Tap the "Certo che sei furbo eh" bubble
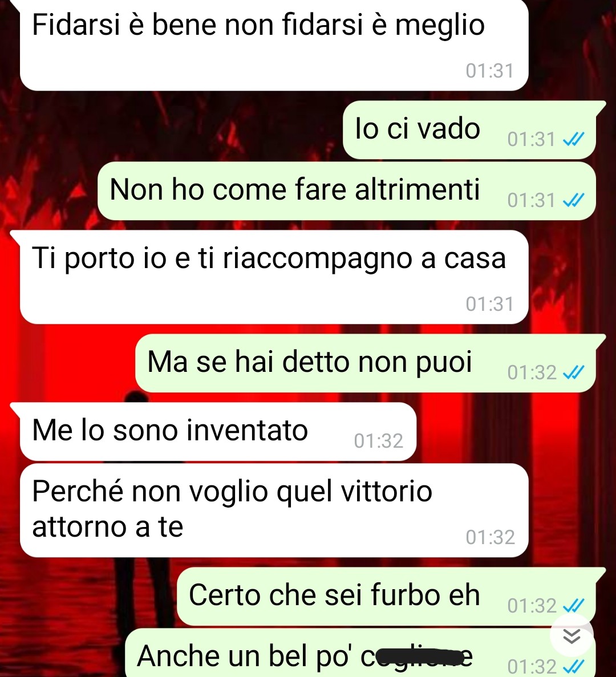 click(x=387, y=596)
